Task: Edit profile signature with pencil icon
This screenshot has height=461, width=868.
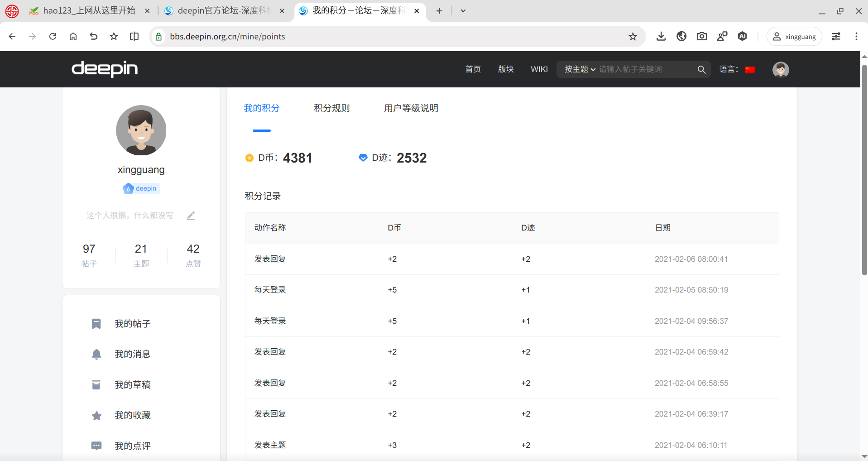Action: pyautogui.click(x=191, y=216)
